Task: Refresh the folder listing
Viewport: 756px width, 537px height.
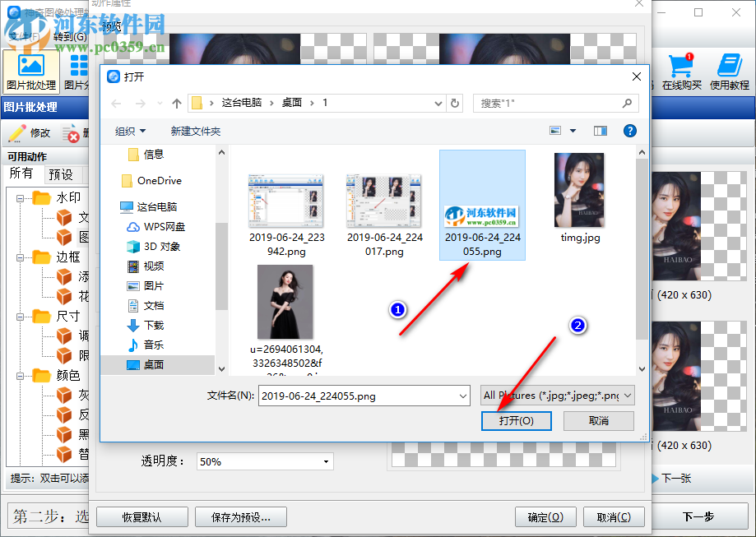Action: [x=455, y=103]
